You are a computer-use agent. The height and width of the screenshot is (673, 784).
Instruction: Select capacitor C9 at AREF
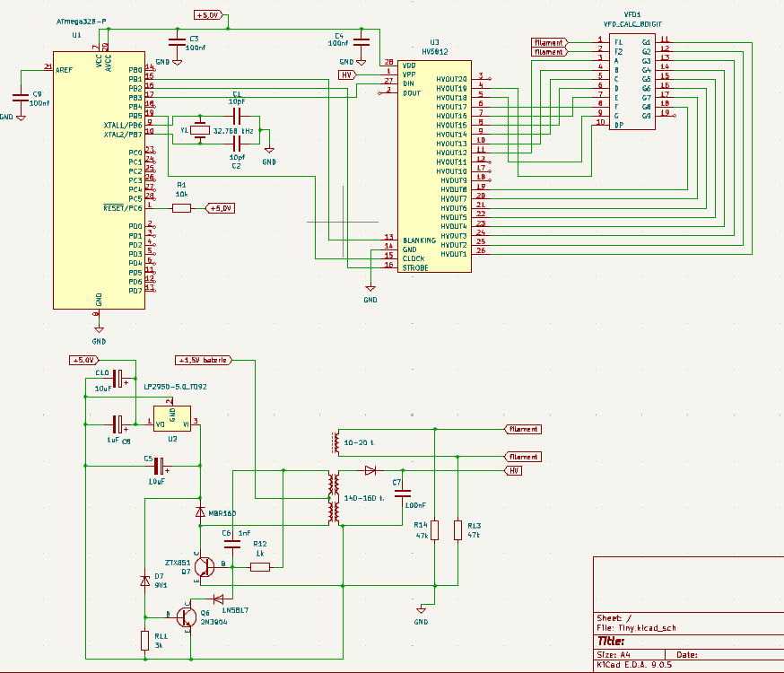click(21, 98)
